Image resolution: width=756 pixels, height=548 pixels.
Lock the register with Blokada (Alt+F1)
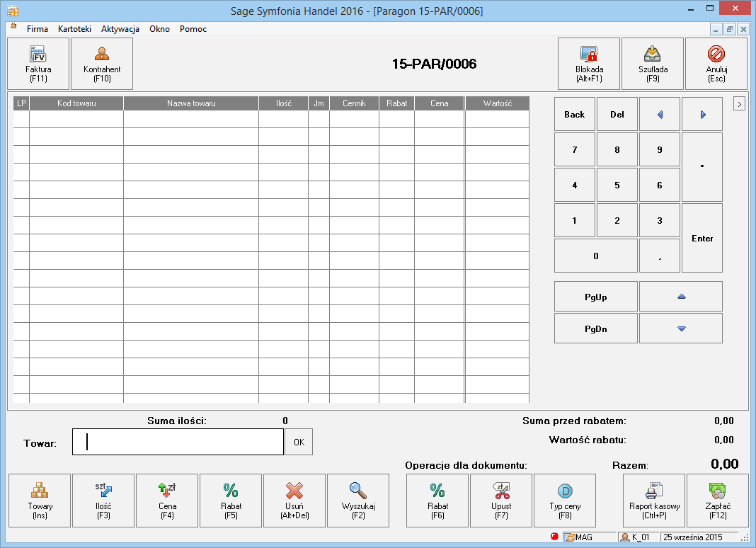[x=589, y=64]
